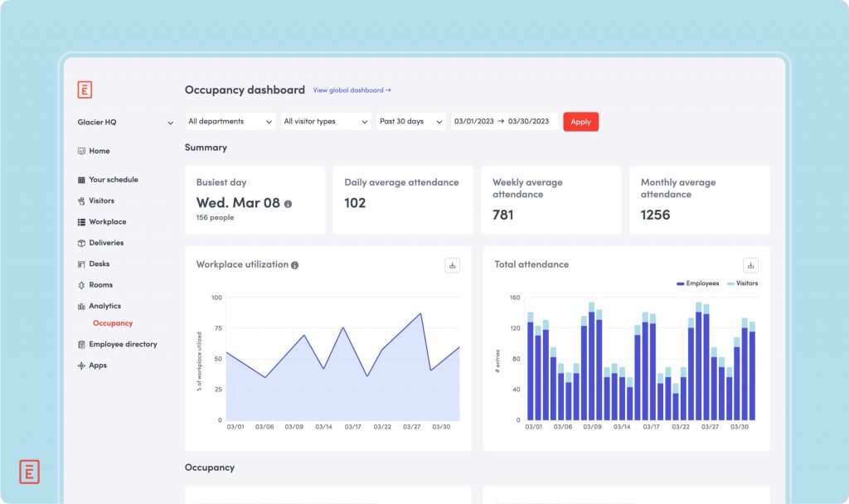The image size is (849, 504).
Task: Open Rooms via its sidebar icon
Action: point(80,284)
